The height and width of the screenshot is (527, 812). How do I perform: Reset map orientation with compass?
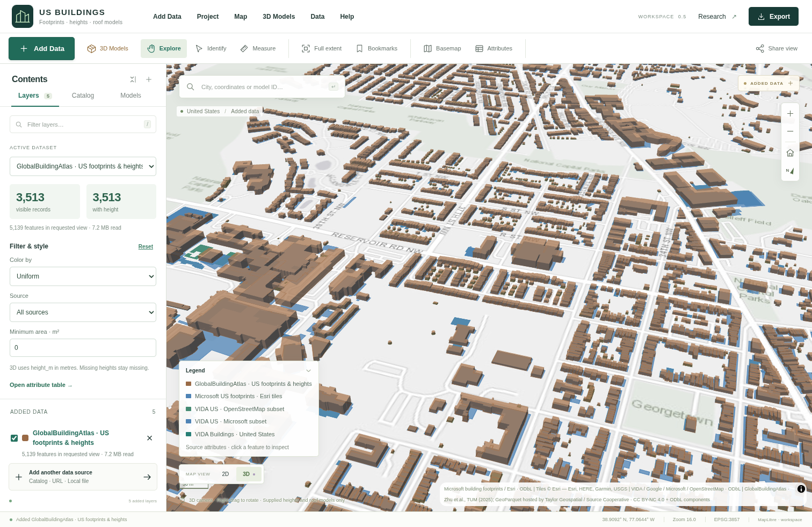point(790,171)
